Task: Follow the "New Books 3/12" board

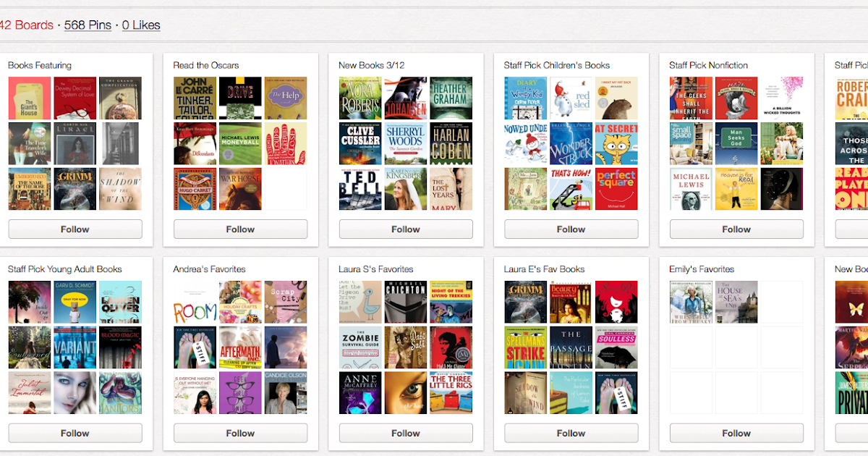Action: 406,229
